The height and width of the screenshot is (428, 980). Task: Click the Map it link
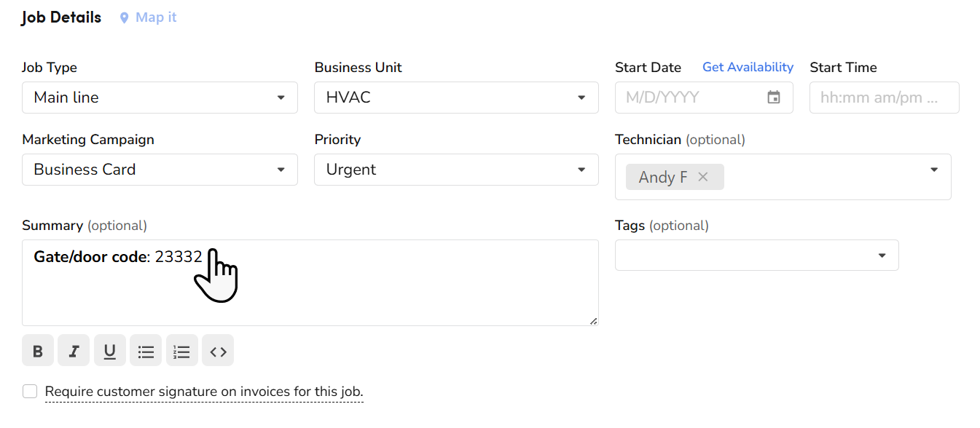tap(154, 17)
